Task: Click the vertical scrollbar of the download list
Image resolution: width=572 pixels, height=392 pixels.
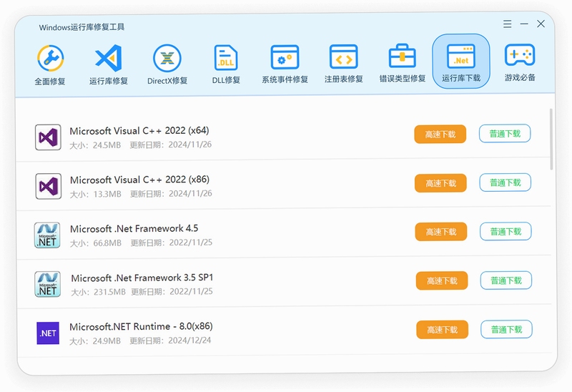Action: (x=551, y=139)
